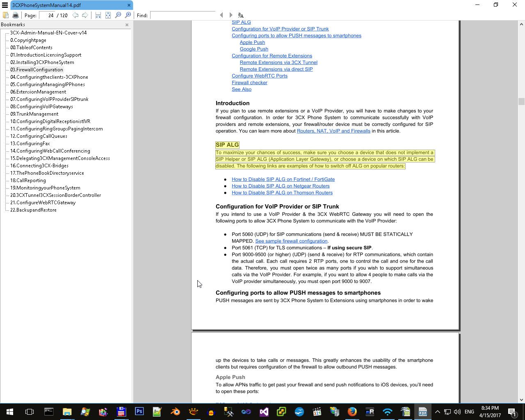Open bookmark 20.3CXTunnel3CXSessionBorderController
This screenshot has height=420, width=525.
56,195
